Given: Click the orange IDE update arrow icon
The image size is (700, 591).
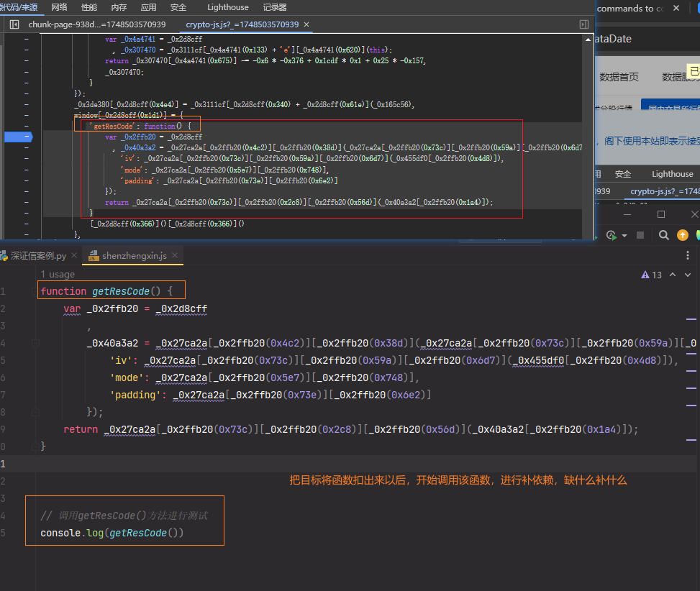Looking at the screenshot, I should (683, 235).
